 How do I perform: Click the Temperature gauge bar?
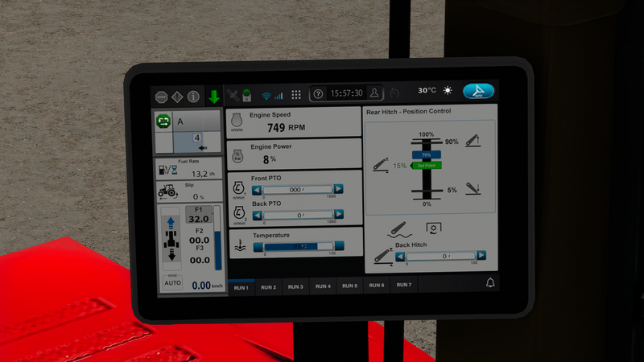click(298, 245)
